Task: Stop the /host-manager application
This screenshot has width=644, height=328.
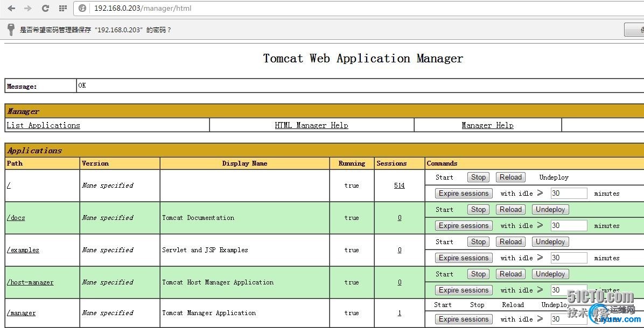Action: pos(478,274)
